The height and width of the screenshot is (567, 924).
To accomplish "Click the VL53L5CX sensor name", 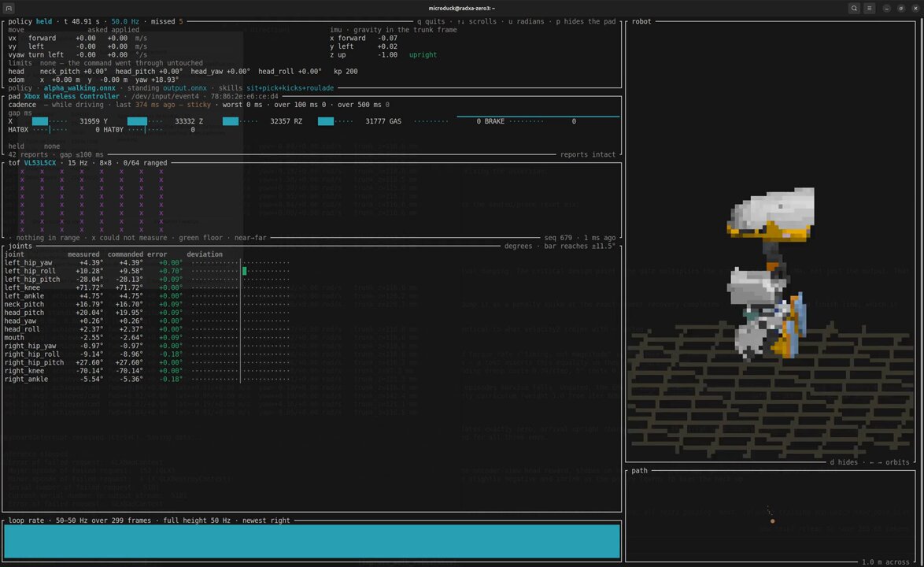I will [40, 163].
